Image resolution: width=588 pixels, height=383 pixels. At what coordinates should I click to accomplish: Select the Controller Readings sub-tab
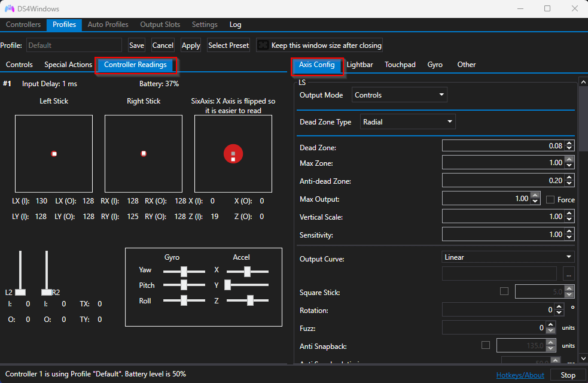135,65
